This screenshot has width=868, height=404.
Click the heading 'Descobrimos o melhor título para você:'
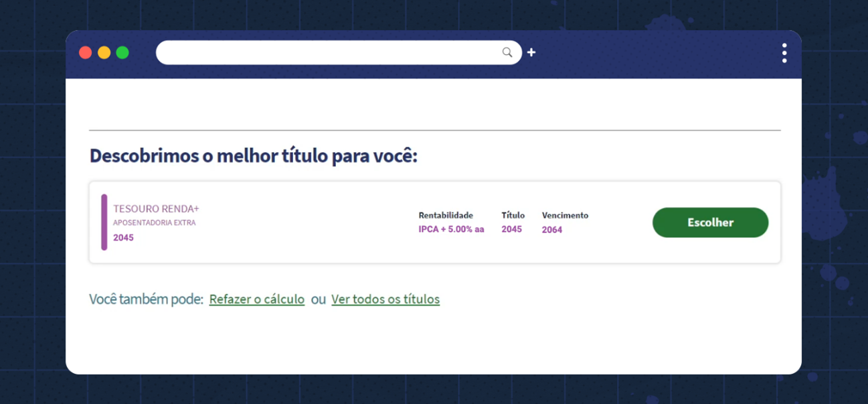254,156
